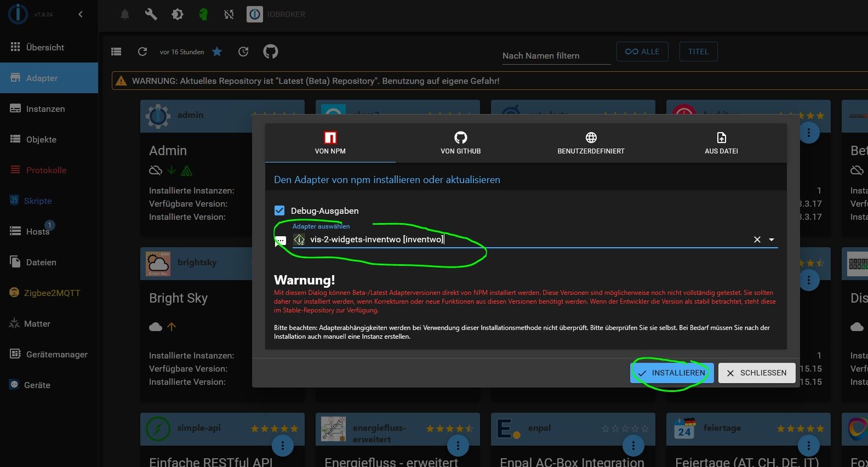Switch to the BENUTZERDEFINIERT tab
868x467 pixels.
click(591, 143)
